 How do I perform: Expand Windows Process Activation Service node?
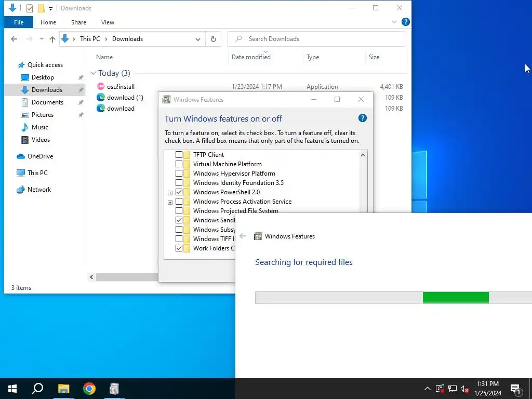tap(170, 202)
